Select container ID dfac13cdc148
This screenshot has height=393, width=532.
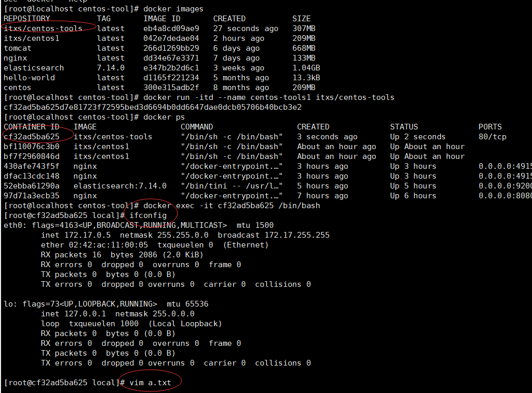32,176
